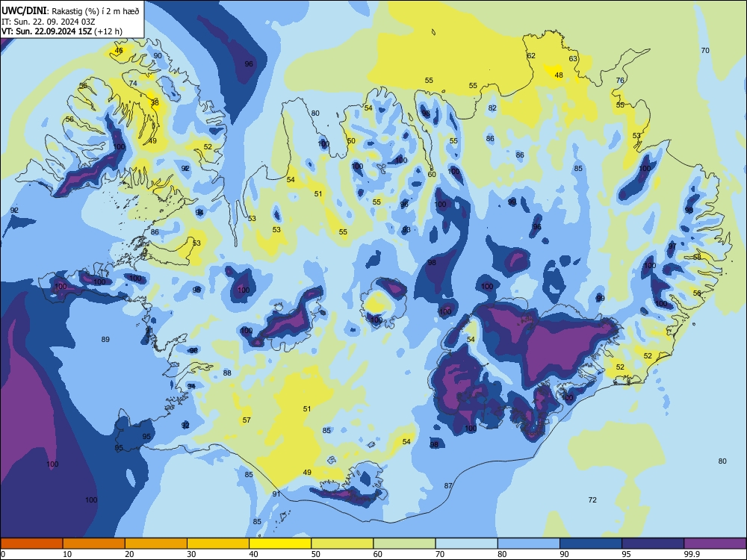Click the "72" humidity value over the sea
Image resolution: width=747 pixels, height=560 pixels.
[x=592, y=500]
